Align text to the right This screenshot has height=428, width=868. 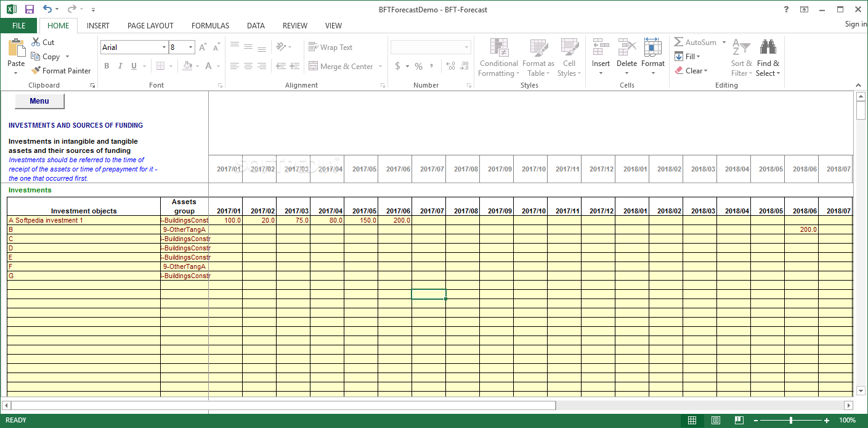click(262, 66)
